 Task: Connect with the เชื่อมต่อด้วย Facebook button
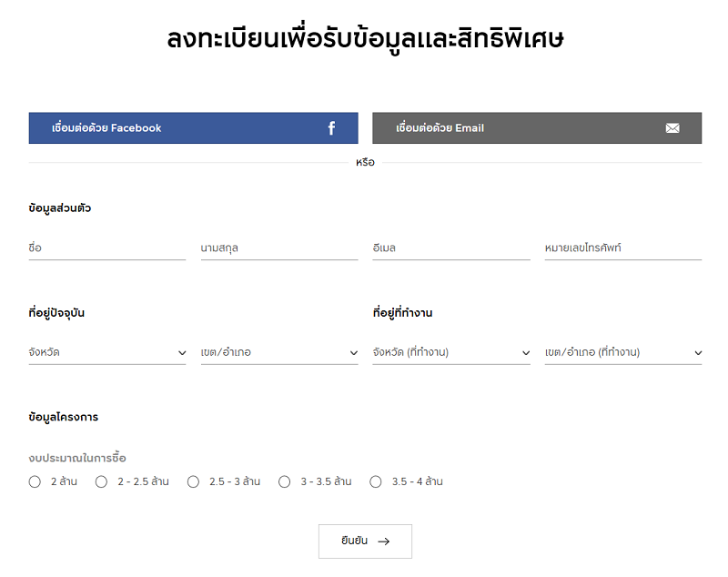pos(193,128)
